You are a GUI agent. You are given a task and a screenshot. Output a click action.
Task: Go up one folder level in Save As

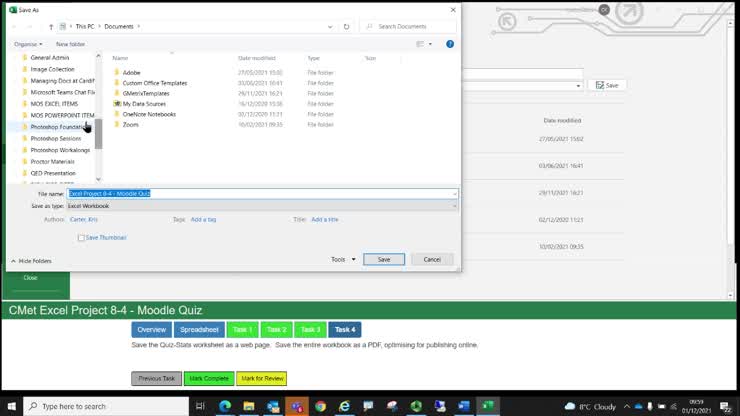coord(51,27)
